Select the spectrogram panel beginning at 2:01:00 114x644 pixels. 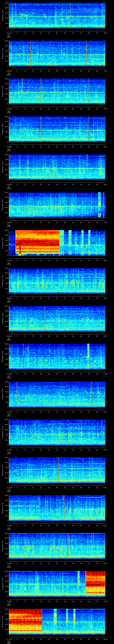[57, 16]
